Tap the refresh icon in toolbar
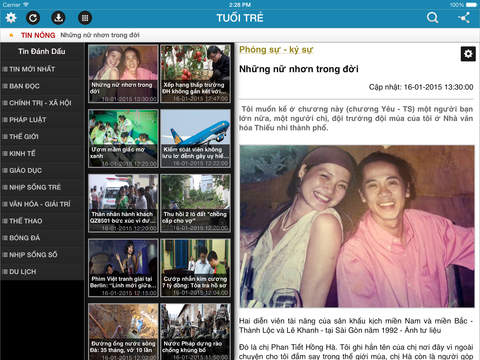The width and height of the screenshot is (480, 360). 33,18
